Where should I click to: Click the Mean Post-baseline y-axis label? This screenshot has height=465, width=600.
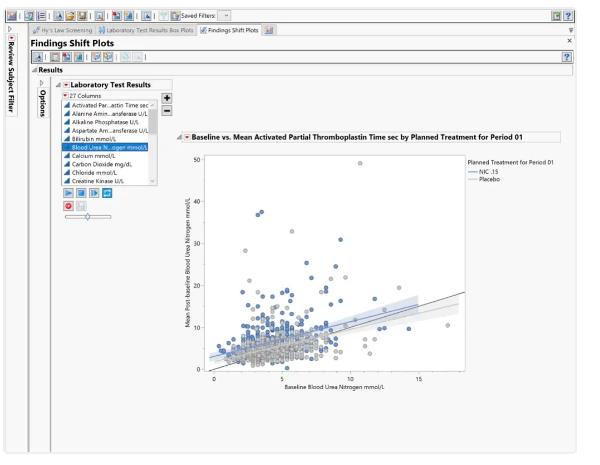pyautogui.click(x=188, y=263)
